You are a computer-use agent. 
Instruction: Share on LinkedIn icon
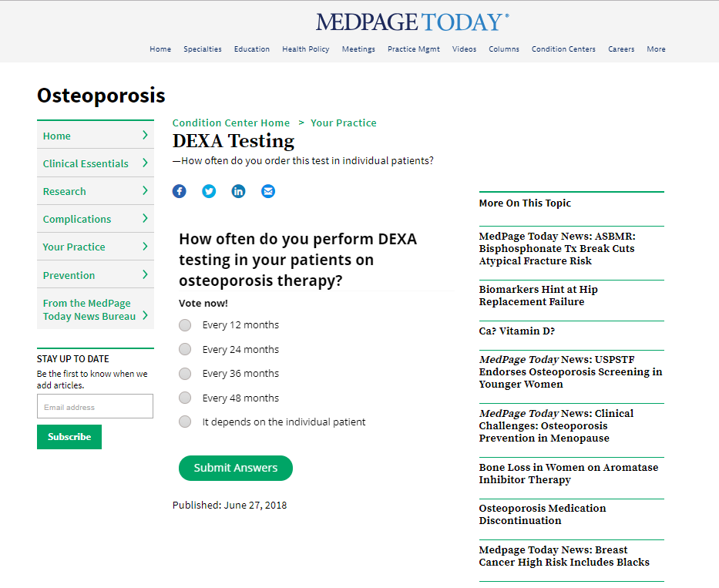tap(238, 191)
